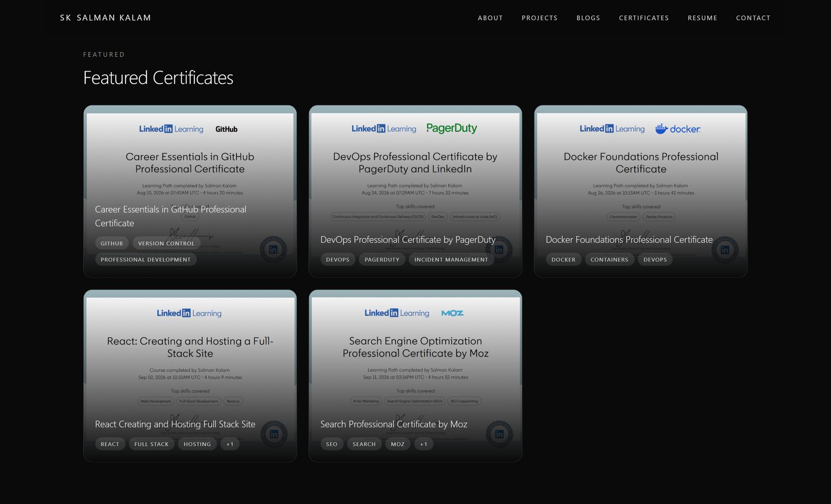Click the date line reading Sep 02, 2026 at 10:10AM UTC
This screenshot has height=504, width=831.
tap(190, 377)
